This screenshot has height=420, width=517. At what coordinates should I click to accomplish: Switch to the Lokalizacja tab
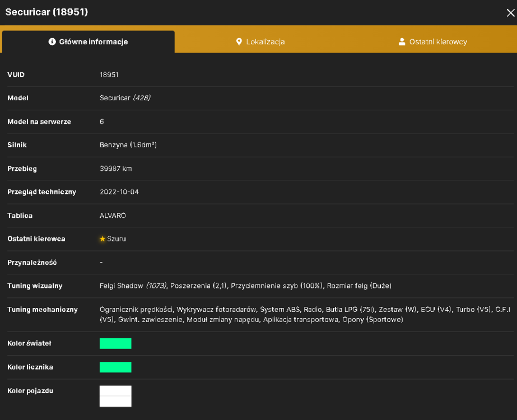click(x=260, y=41)
